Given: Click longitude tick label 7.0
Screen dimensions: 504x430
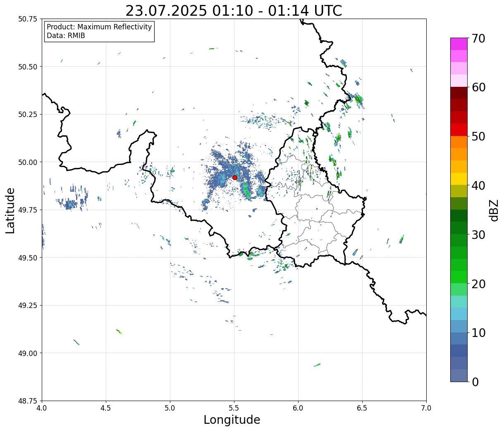Looking at the screenshot, I should (426, 408).
